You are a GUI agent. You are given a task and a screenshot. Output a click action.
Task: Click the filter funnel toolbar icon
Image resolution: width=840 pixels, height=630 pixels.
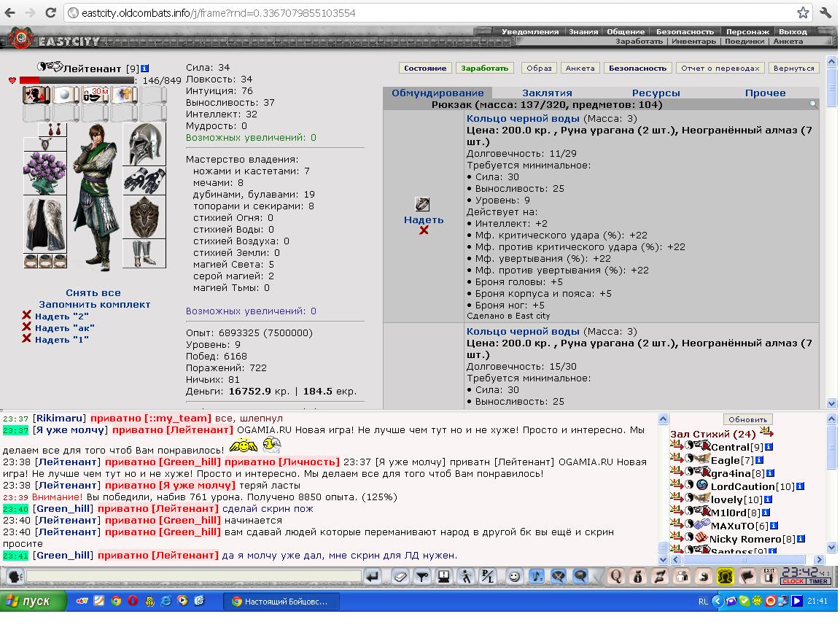(422, 577)
